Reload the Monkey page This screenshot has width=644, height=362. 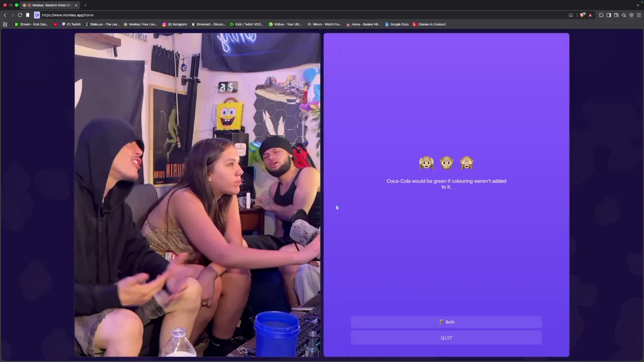[x=20, y=15]
